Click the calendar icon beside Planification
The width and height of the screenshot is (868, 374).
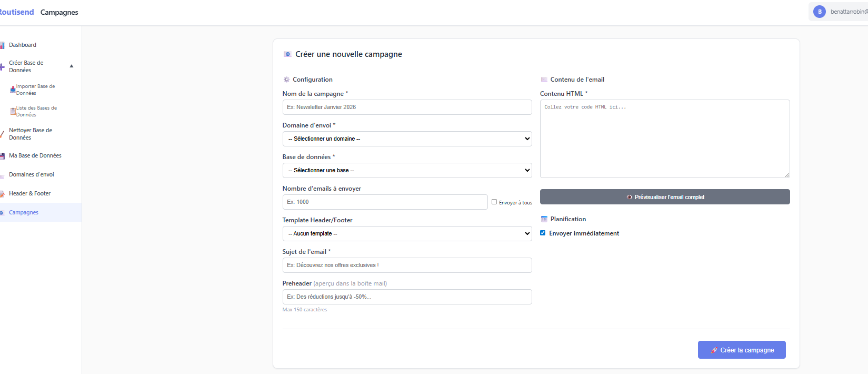point(544,219)
